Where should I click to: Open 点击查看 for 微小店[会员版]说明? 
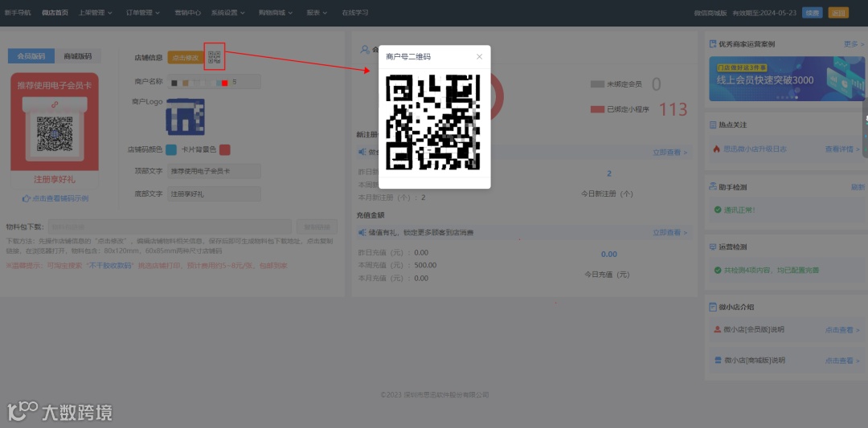[842, 329]
